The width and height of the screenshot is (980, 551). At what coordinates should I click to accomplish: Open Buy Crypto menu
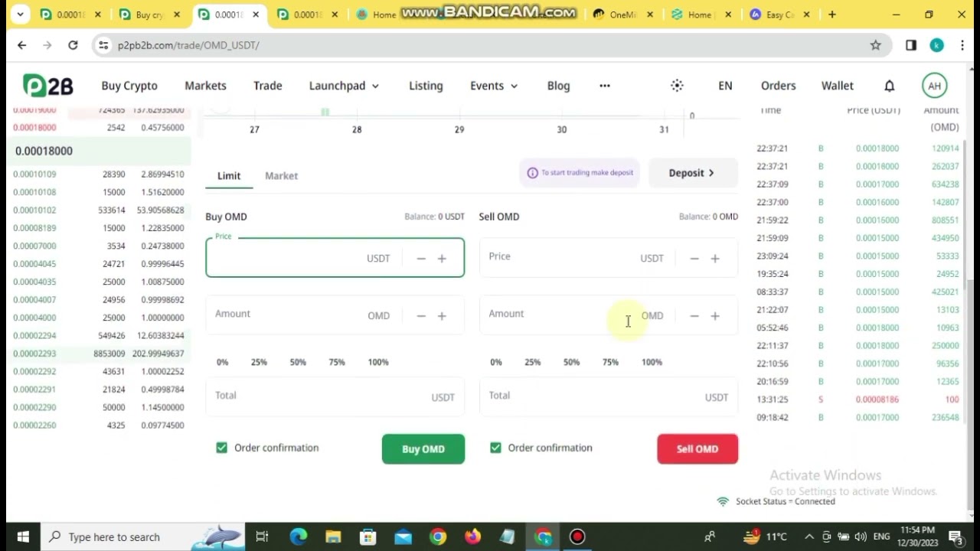(x=129, y=86)
